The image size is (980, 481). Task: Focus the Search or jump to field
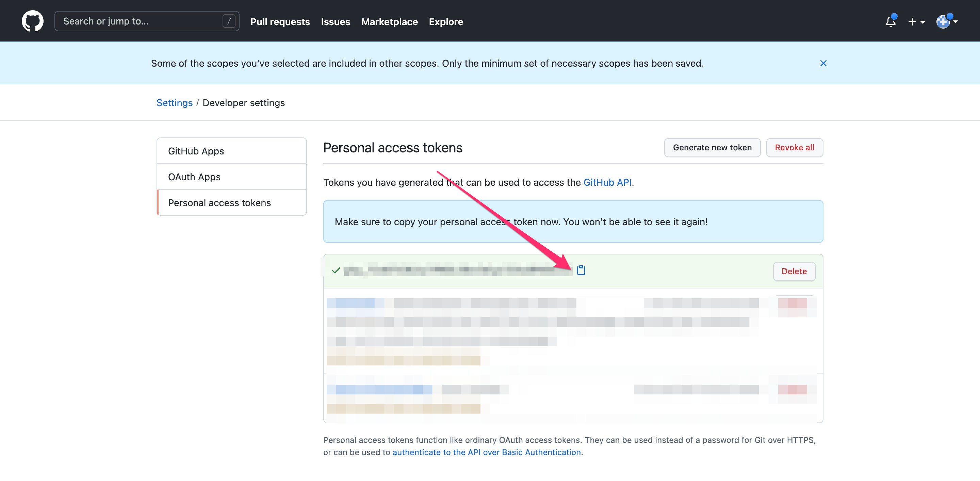click(147, 21)
